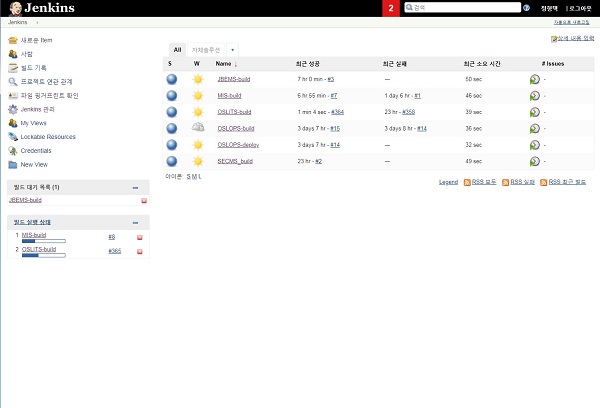Open the MIS-build job link in table
The width and height of the screenshot is (600, 408).
coord(229,96)
